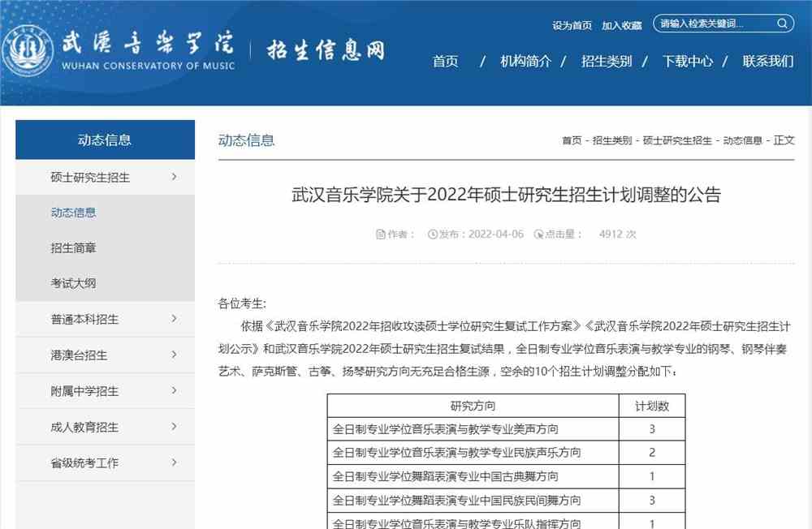Screen dimensions: 812x529
Task: Click the click-count icon beside 点击量
Action: tap(538, 234)
